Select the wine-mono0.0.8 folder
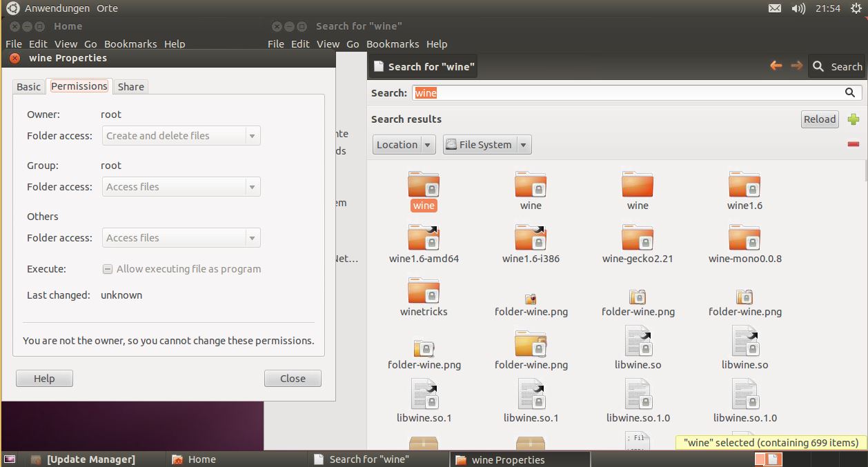868x467 pixels. (x=744, y=244)
